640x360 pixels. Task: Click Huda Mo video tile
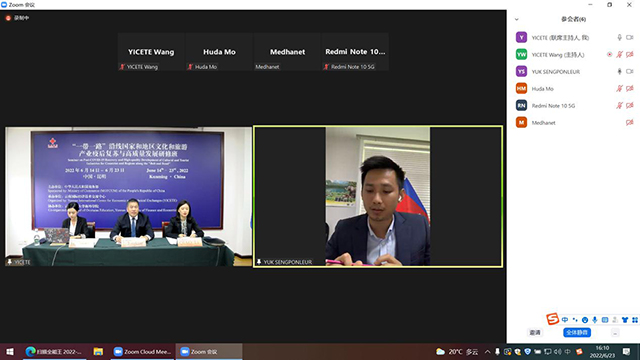click(x=219, y=52)
